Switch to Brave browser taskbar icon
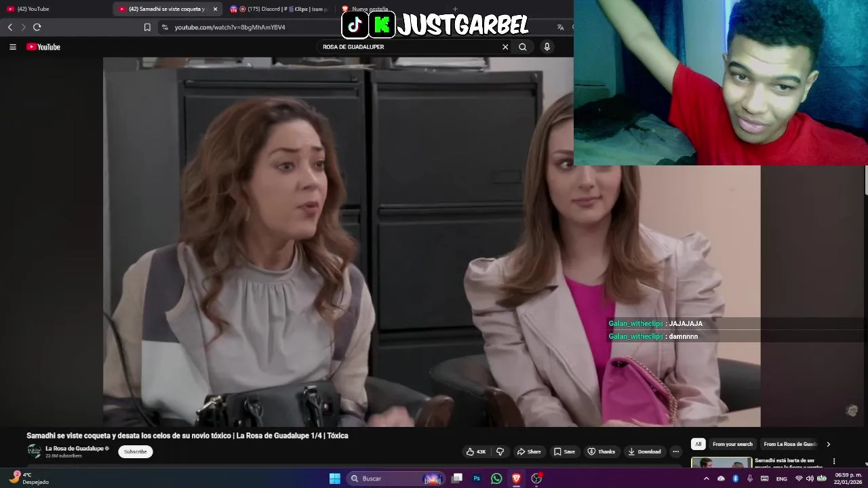This screenshot has height=488, width=868. 516,479
